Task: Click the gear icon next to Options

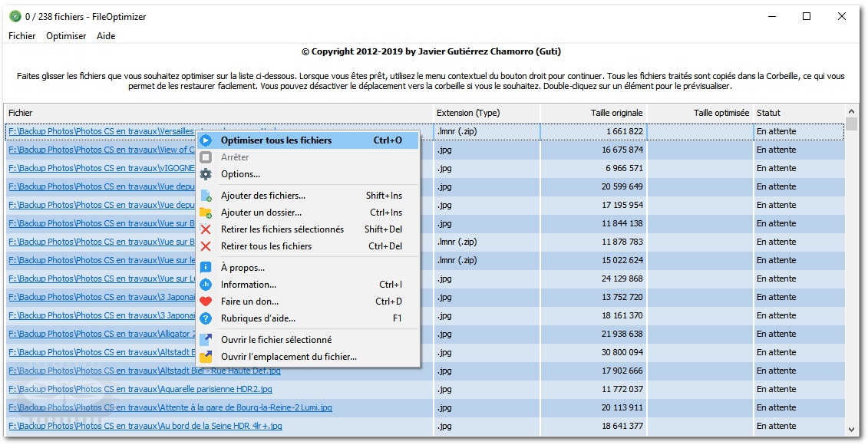Action: pyautogui.click(x=206, y=174)
